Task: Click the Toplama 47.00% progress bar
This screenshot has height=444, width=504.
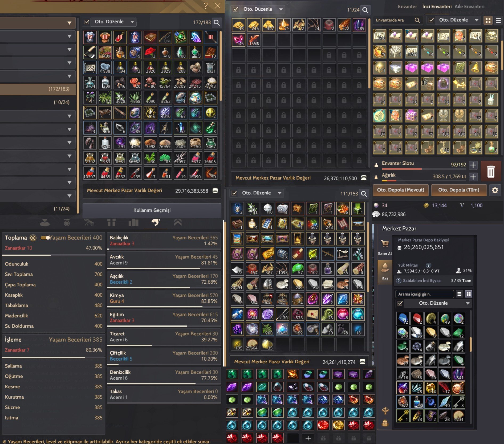Action: point(54,255)
